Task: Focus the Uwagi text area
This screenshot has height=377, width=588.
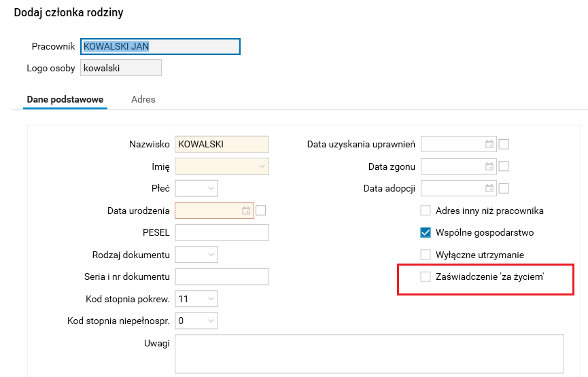Action: (x=369, y=353)
